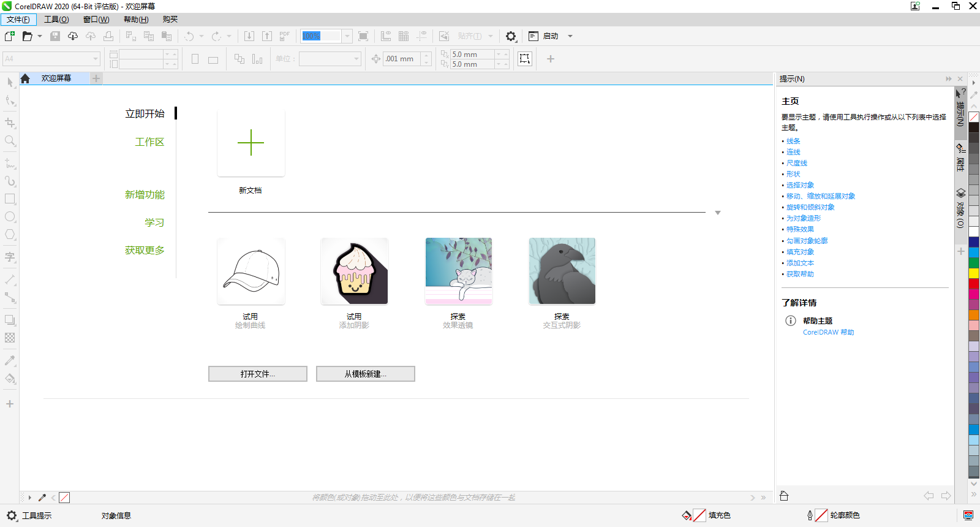Viewport: 980px width, 527px height.
Task: Close the 提示 hints docker
Action: click(x=960, y=79)
